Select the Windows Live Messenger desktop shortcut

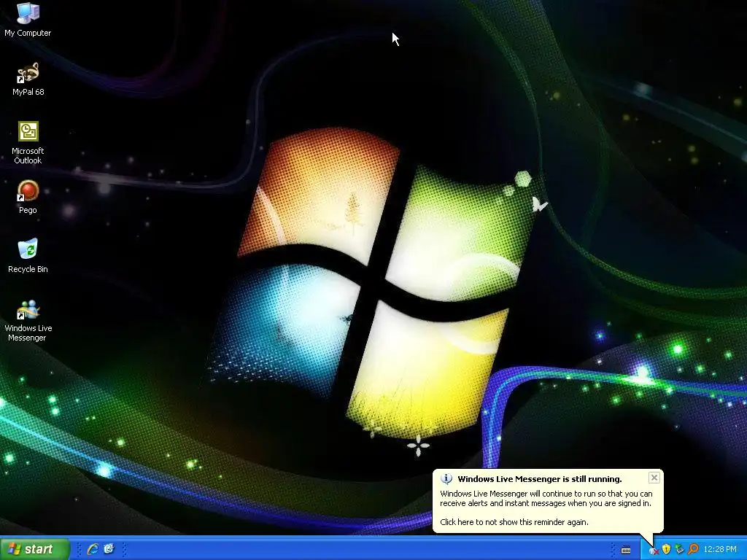[x=28, y=320]
